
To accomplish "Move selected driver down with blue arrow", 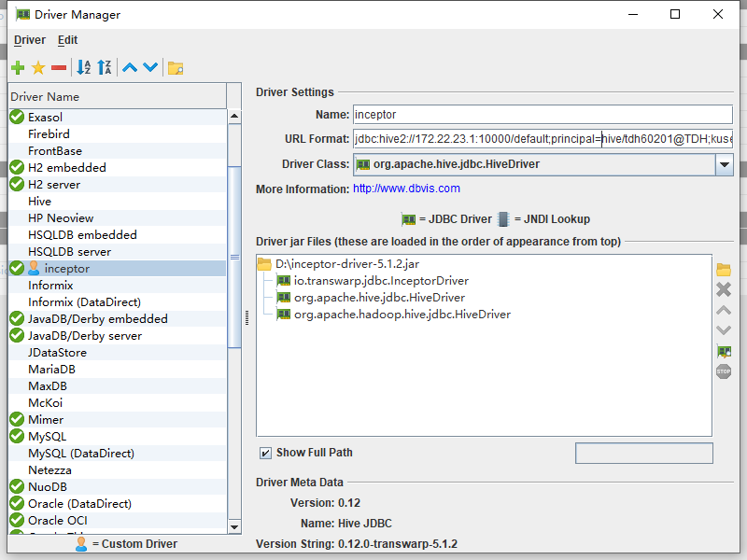I will coord(150,67).
